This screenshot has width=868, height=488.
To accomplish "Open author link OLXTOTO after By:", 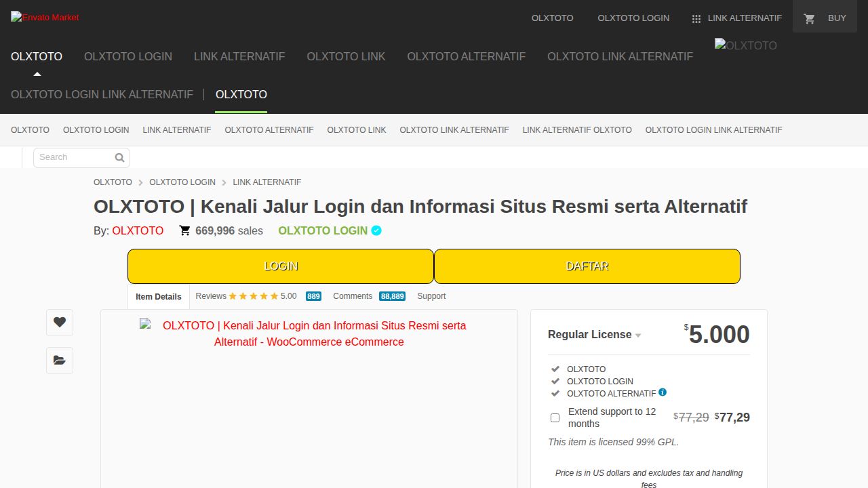I will (138, 230).
